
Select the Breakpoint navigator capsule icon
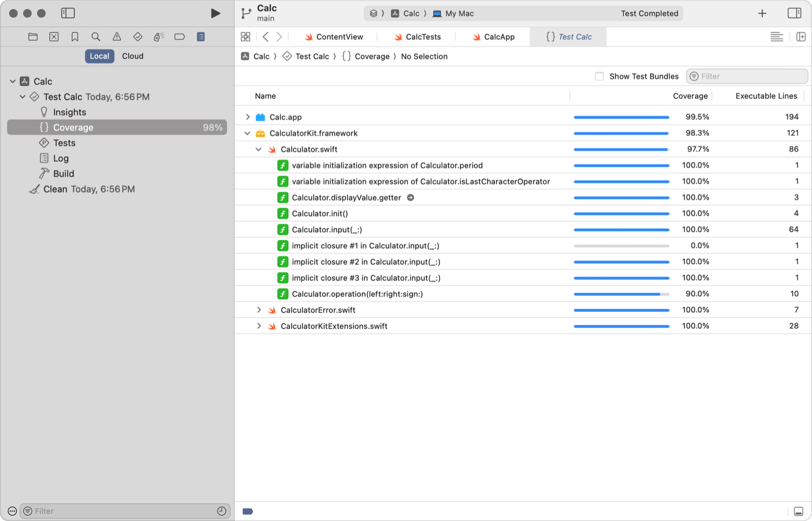179,36
